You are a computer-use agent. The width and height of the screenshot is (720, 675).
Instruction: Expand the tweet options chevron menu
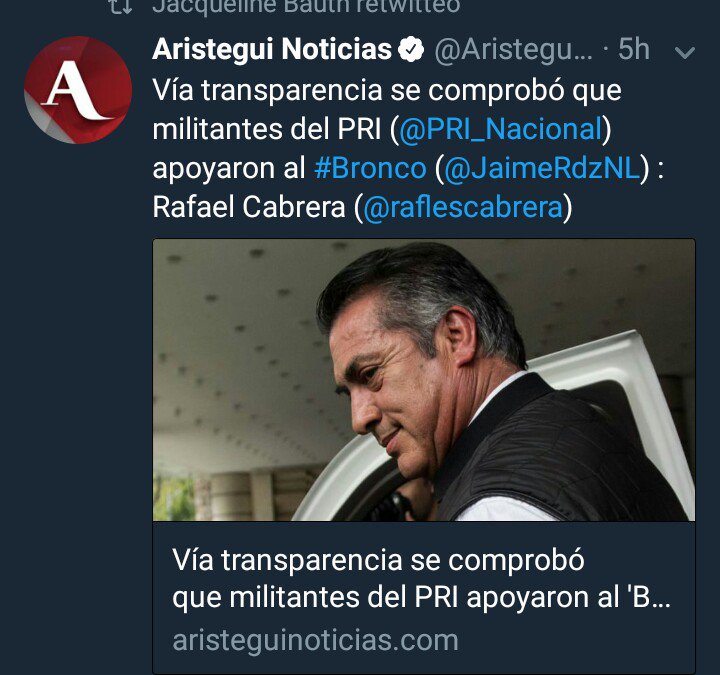point(685,52)
